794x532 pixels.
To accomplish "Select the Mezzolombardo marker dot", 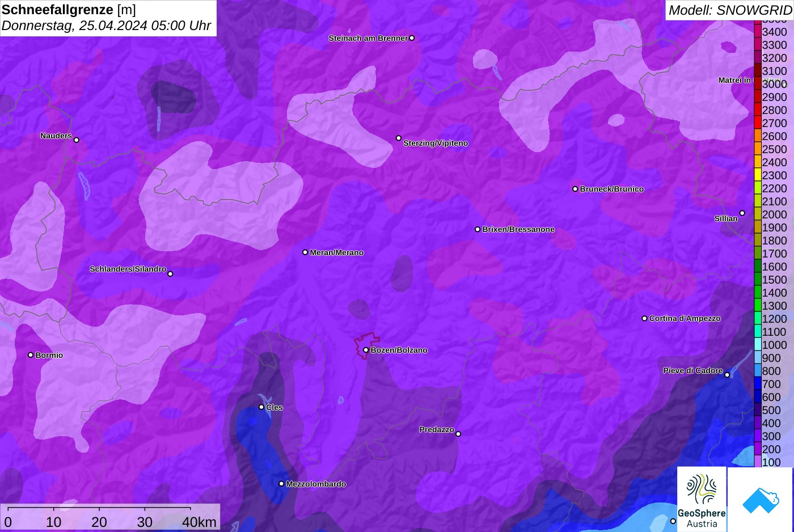I will (281, 484).
